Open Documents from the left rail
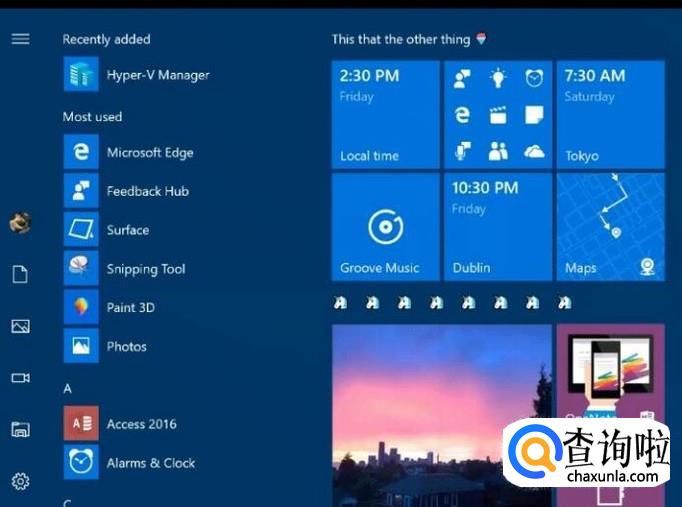Screen dimensions: 682x507 20,274
